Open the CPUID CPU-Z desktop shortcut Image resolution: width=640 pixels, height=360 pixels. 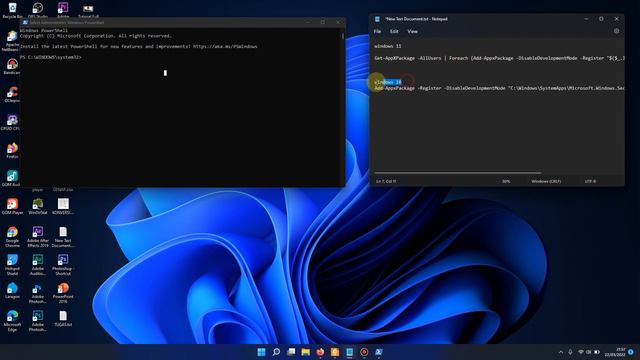coord(11,122)
